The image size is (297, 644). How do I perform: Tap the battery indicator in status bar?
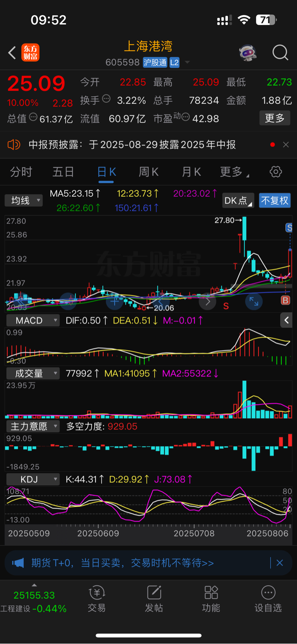(266, 20)
